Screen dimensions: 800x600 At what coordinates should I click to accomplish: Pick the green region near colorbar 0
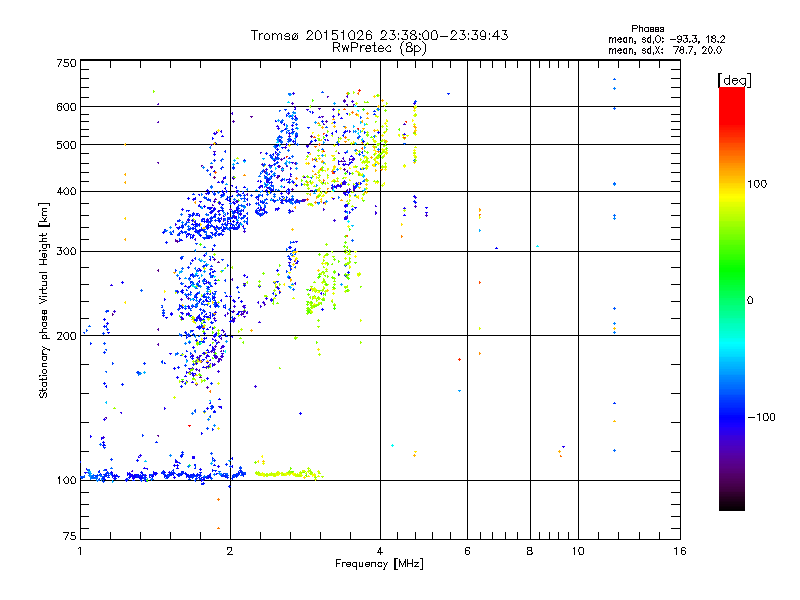(x=732, y=276)
